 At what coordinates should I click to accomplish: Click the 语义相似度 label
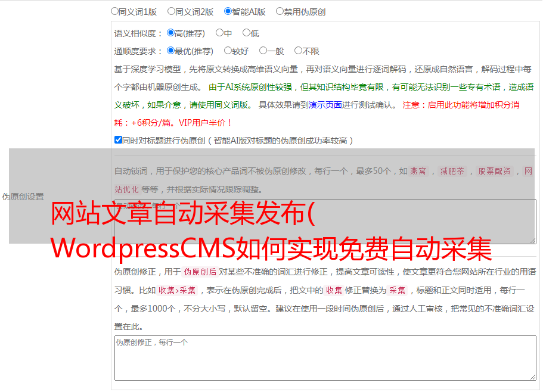[138, 33]
